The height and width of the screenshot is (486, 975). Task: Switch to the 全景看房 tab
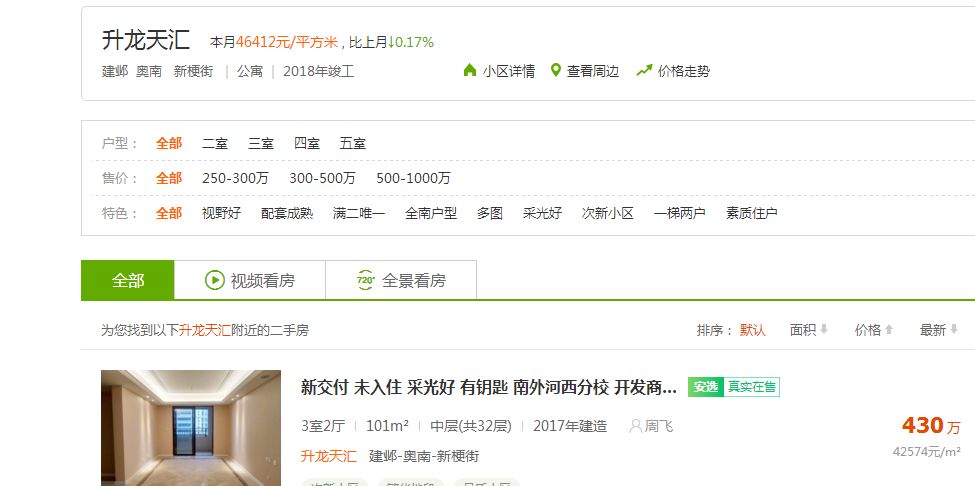(x=401, y=280)
